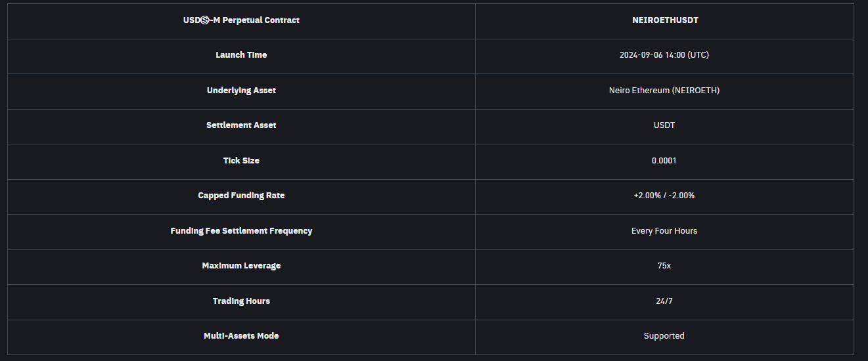The height and width of the screenshot is (361, 868).
Task: Click the USDⓈ-M Perpetual Contract label cell
Action: click(241, 20)
